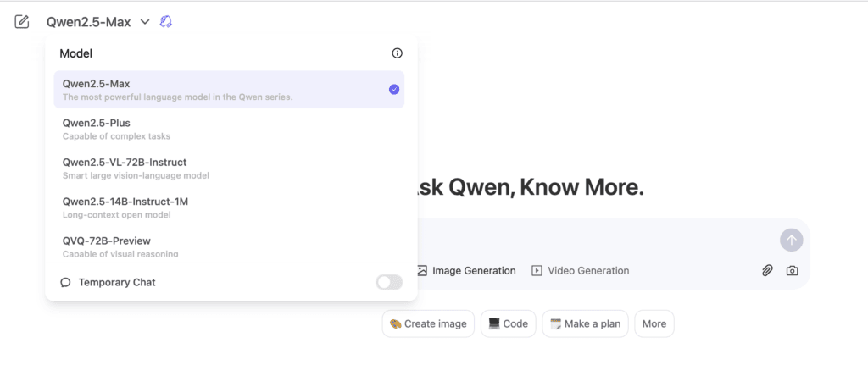
Task: Toggle the Temporary Chat switch
Action: click(389, 282)
